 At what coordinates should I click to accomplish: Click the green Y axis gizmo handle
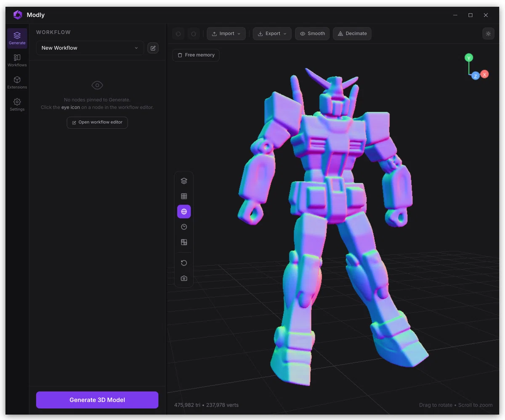tap(468, 58)
